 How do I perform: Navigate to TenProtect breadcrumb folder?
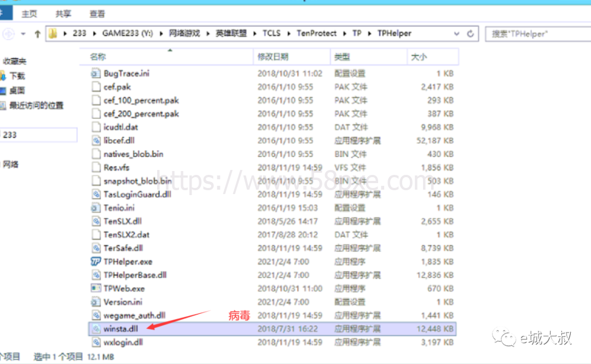click(317, 33)
